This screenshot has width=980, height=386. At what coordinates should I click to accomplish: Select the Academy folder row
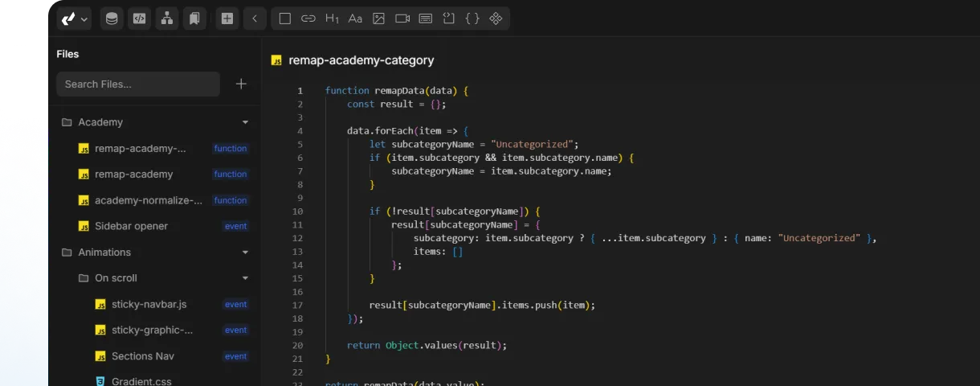(x=155, y=122)
